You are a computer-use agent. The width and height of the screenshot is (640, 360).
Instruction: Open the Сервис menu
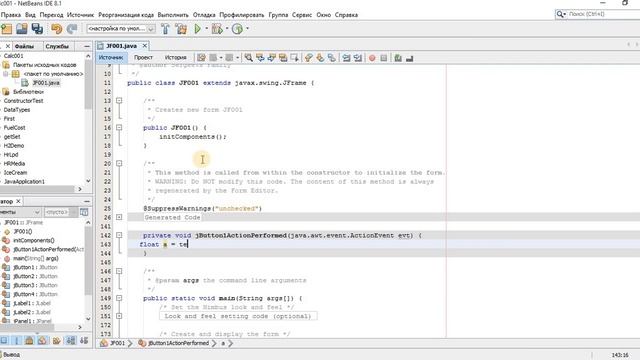[x=302, y=15]
